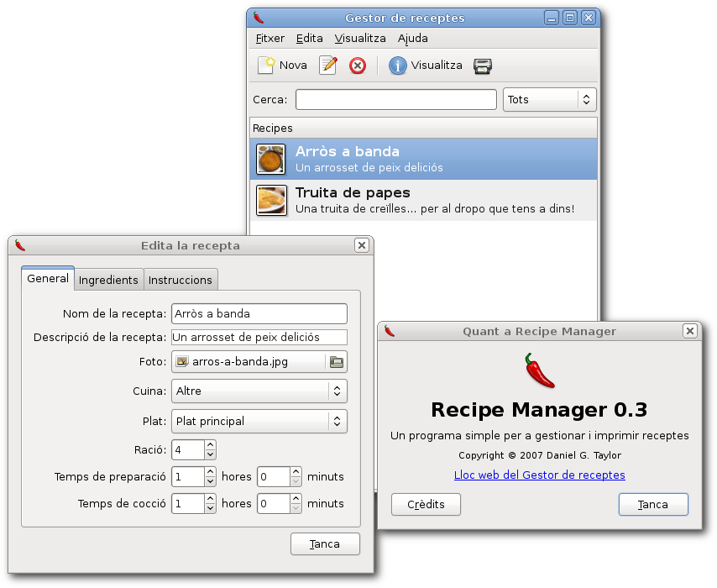Select the Truita de papes recipe row
The width and height of the screenshot is (717, 588).
(x=423, y=200)
